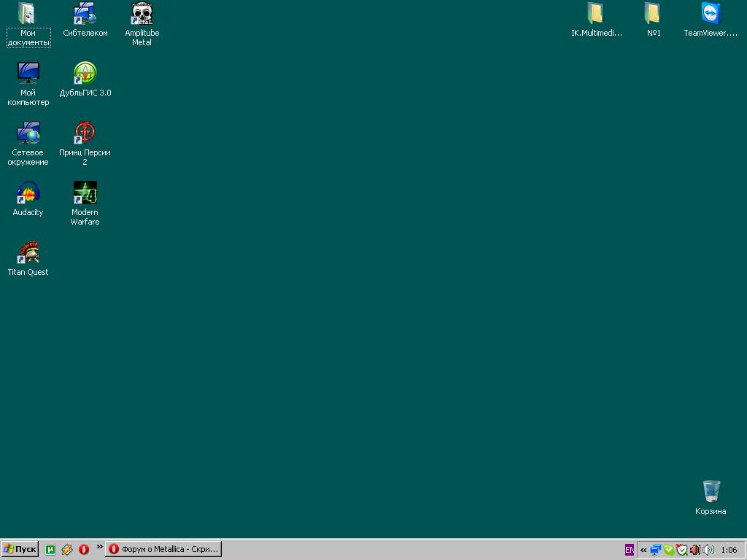747x560 pixels.
Task: Open the Audacity desktop shortcut
Action: (x=28, y=194)
